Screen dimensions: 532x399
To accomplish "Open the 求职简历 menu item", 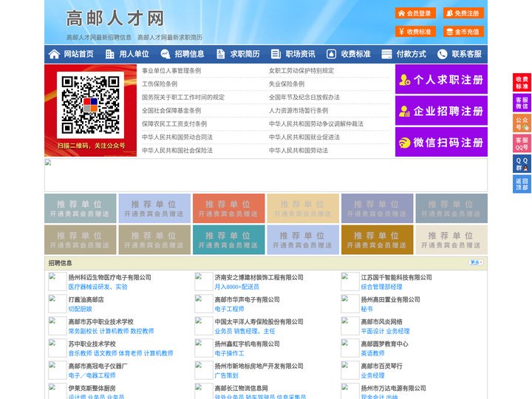I will [245, 54].
